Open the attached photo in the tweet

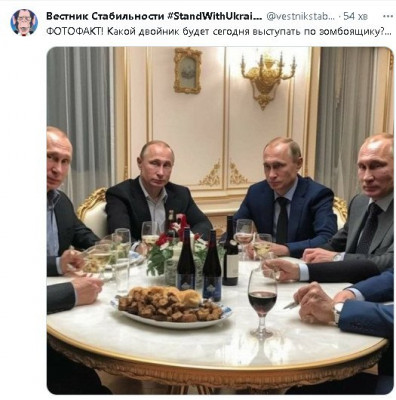(x=220, y=220)
